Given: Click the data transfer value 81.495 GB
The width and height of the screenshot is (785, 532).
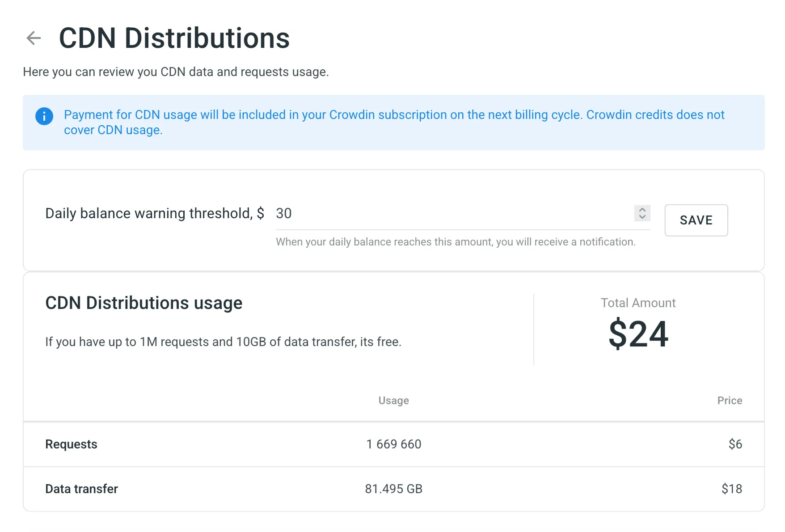Looking at the screenshot, I should 393,489.
